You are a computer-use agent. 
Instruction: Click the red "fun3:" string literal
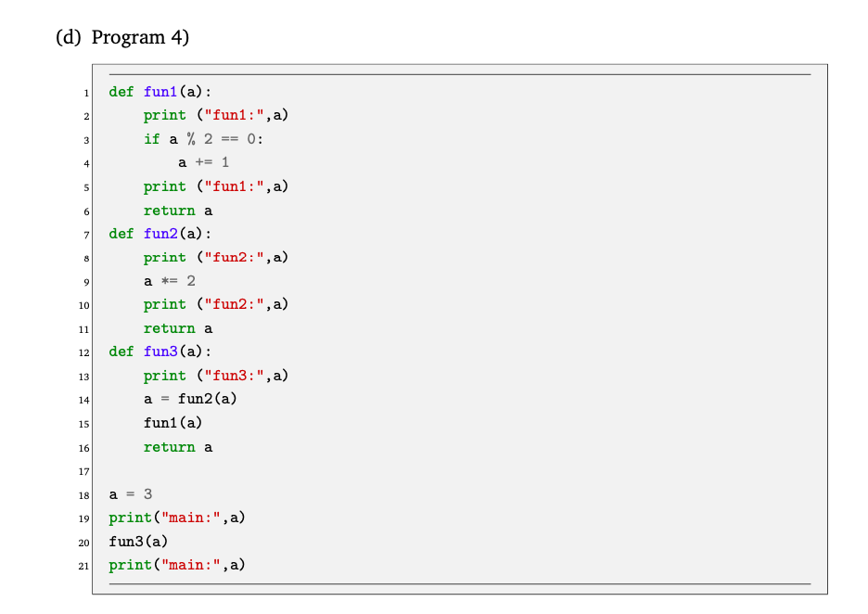pos(235,376)
